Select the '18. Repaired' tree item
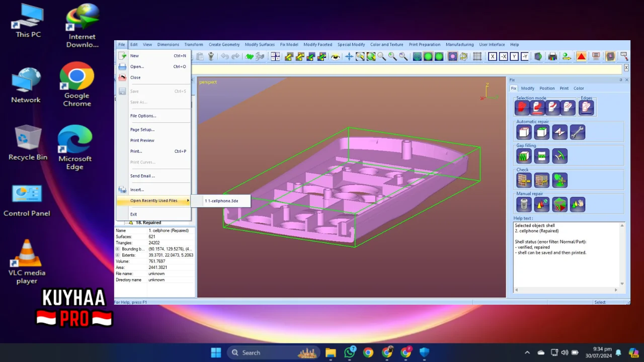This screenshot has height=362, width=644. pyautogui.click(x=148, y=222)
